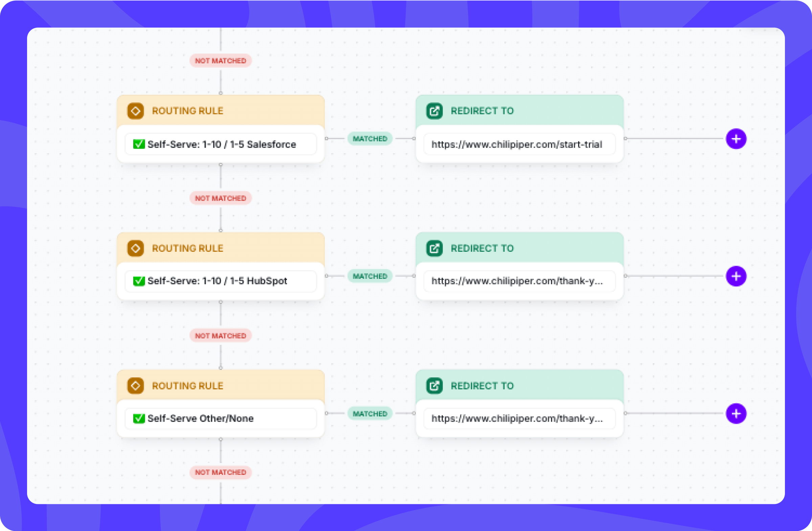Click the routing rule icon on the Salesforce rule card
The image size is (812, 531).
coord(135,111)
